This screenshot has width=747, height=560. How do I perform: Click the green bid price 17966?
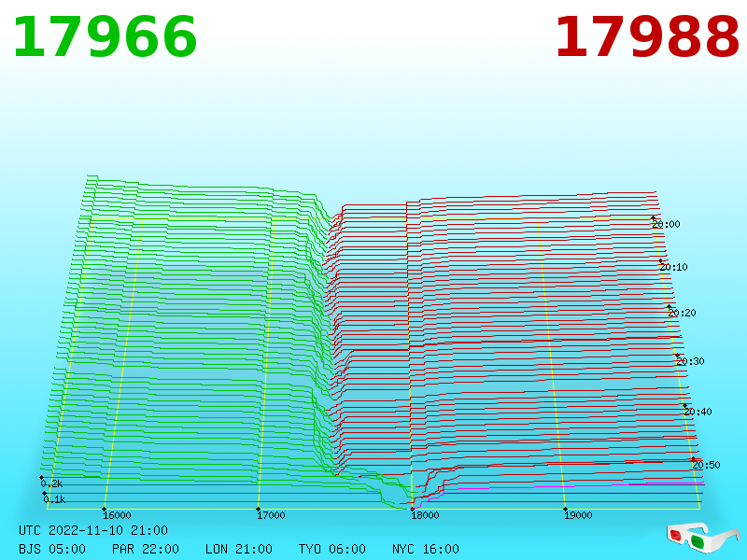point(105,37)
